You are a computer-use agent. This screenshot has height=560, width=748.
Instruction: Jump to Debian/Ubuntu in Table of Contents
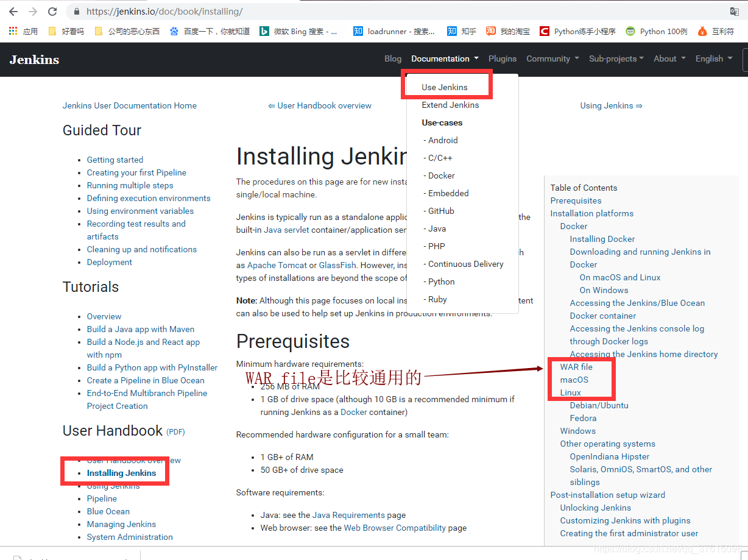point(599,405)
